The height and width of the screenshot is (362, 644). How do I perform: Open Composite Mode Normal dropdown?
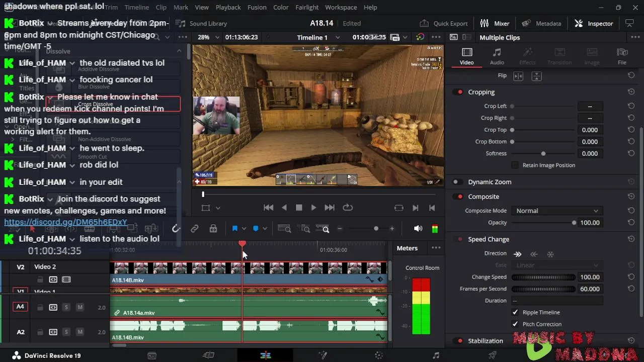(x=557, y=211)
